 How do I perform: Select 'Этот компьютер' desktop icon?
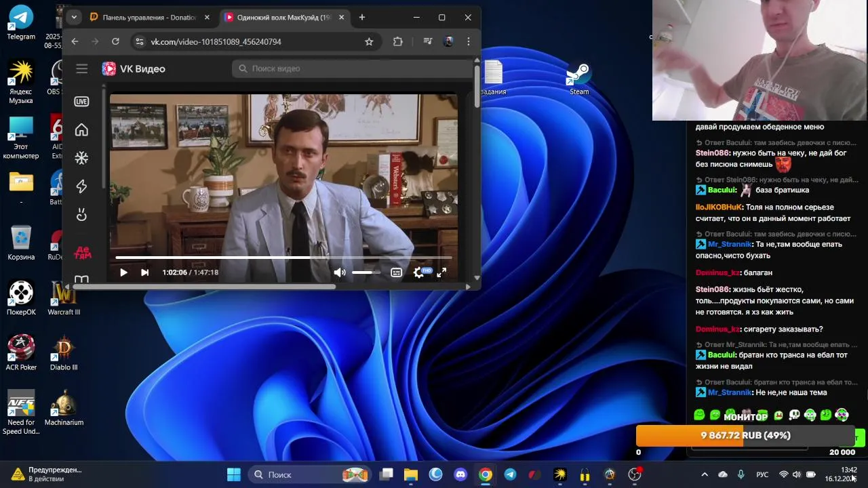click(21, 138)
